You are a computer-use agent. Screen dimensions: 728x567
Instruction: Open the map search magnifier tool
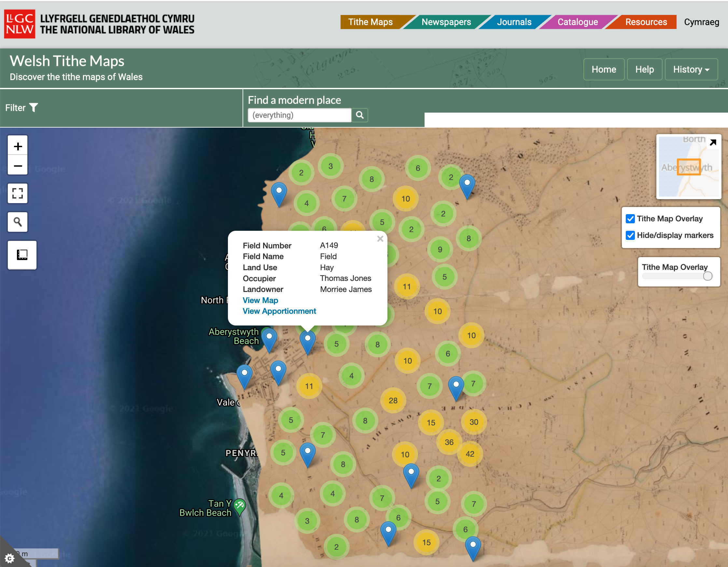pyautogui.click(x=18, y=222)
